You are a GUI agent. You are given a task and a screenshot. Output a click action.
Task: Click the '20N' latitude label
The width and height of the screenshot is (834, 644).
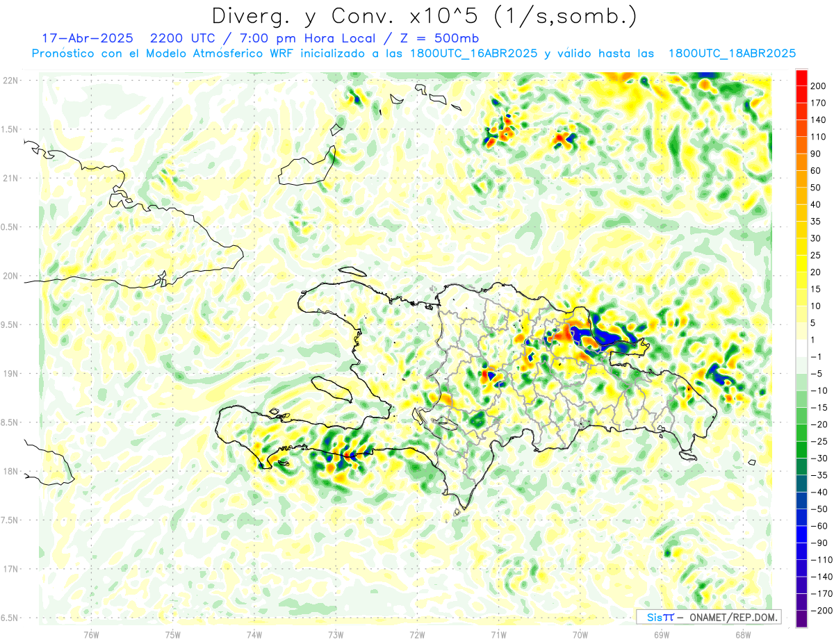click(10, 276)
